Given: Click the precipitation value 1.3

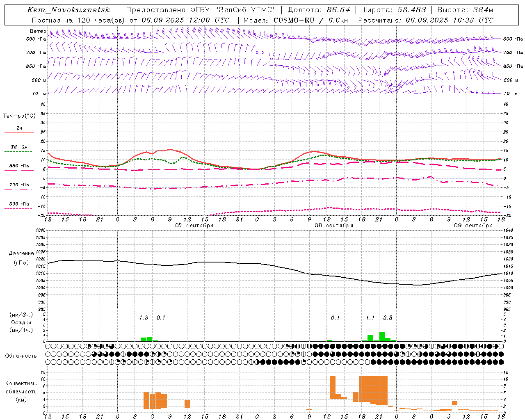Looking at the screenshot, I should point(144,317).
